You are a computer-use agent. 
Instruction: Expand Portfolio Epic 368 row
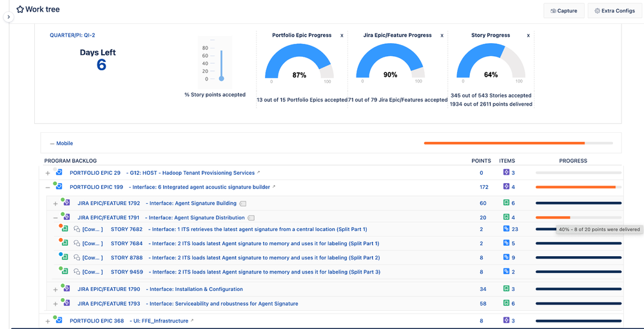pyautogui.click(x=48, y=321)
